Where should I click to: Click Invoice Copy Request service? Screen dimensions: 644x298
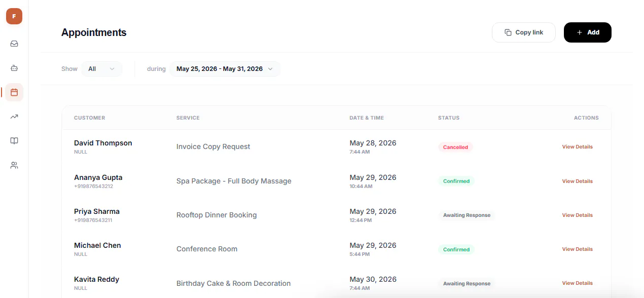point(213,147)
